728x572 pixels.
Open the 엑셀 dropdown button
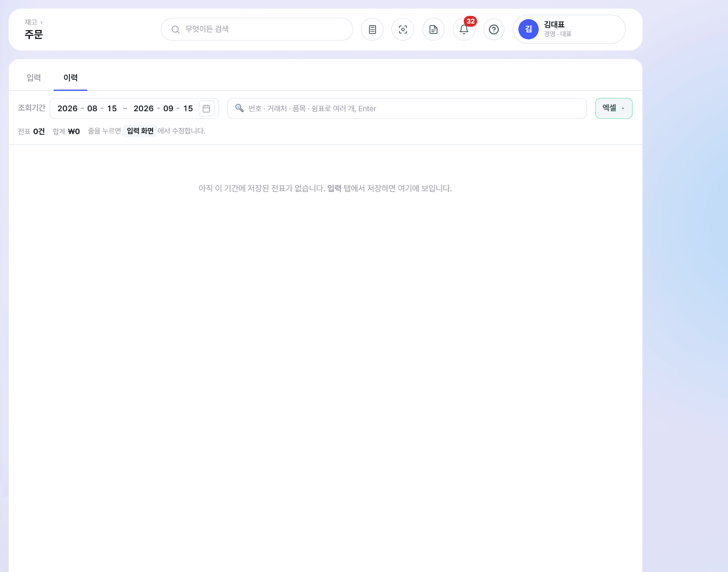pos(614,108)
